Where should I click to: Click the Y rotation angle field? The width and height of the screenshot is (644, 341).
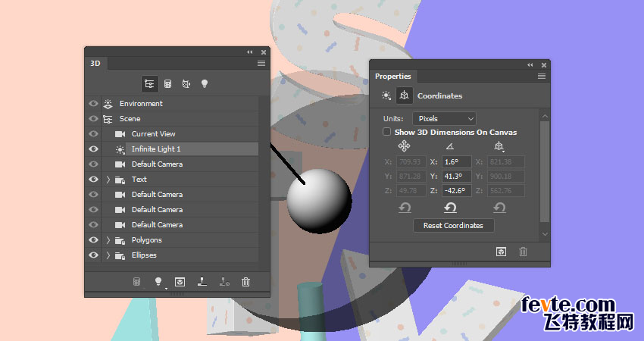(455, 176)
